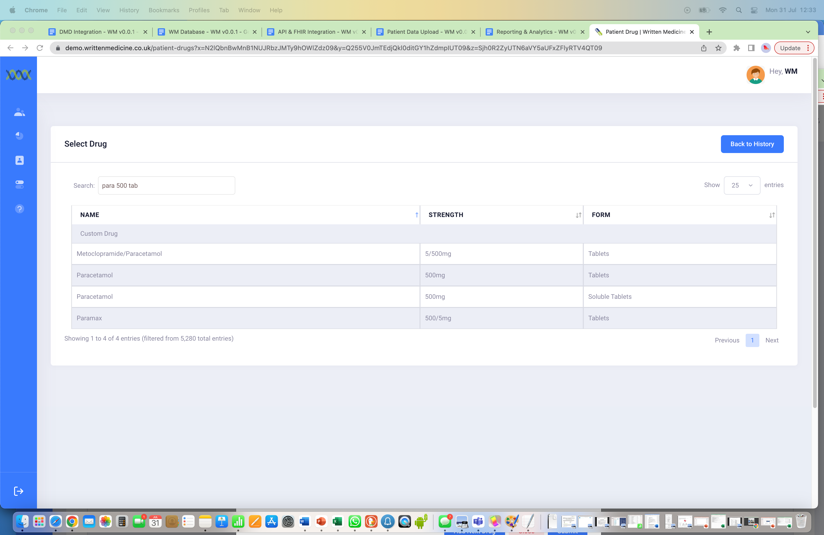Click the user avatar next to Hey, WM
The height and width of the screenshot is (535, 824).
point(755,74)
